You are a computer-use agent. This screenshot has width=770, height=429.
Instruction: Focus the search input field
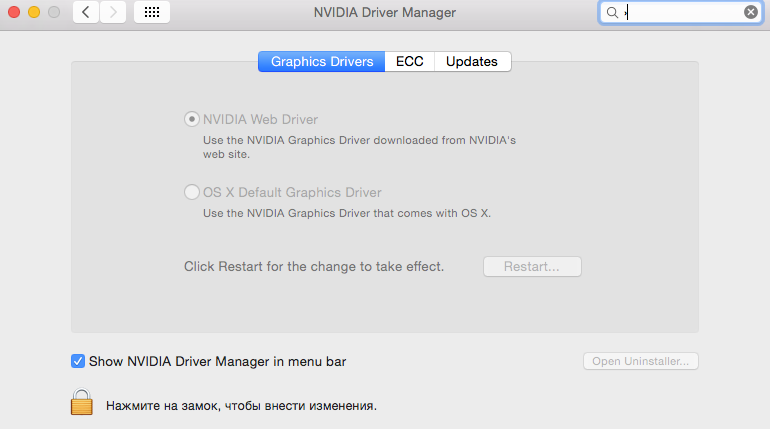click(683, 12)
